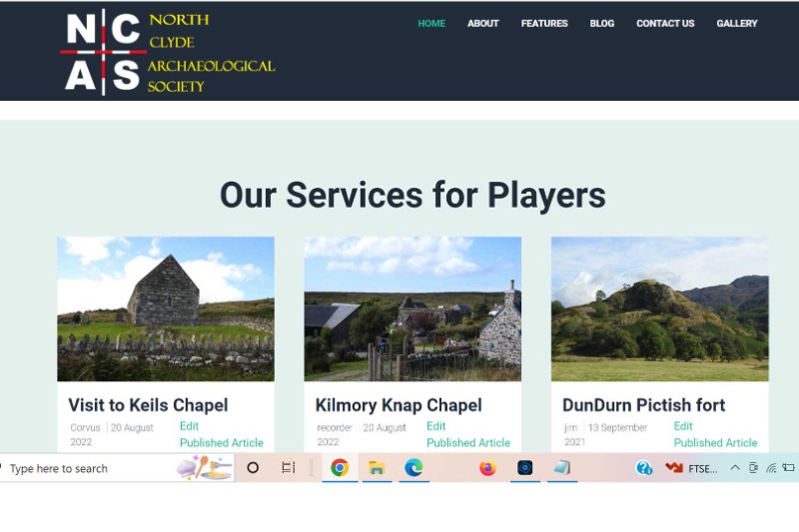Open Cortana circle icon in taskbar

click(253, 467)
